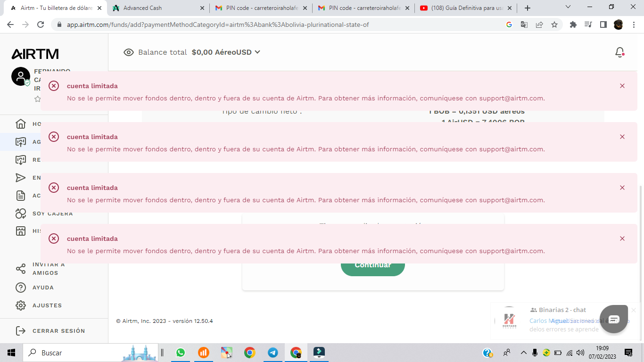Open Invitar a Amigos share icon
This screenshot has width=644, height=362.
pos(21,269)
